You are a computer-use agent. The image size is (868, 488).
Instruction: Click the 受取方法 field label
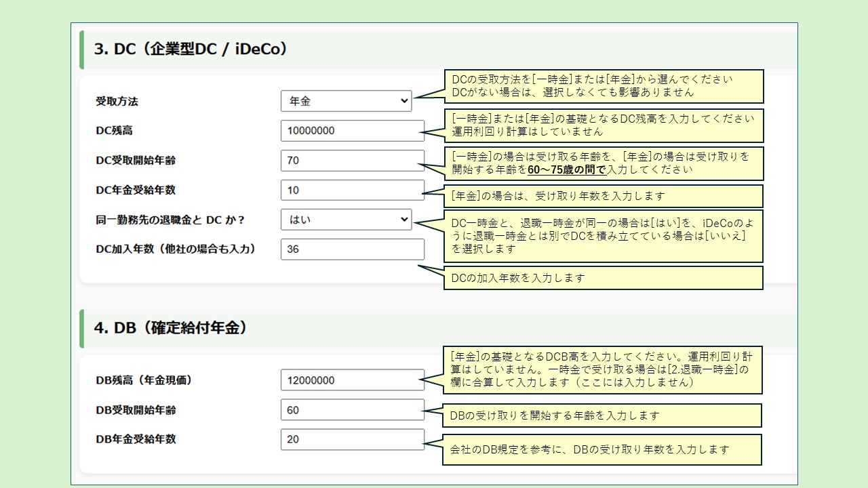117,102
